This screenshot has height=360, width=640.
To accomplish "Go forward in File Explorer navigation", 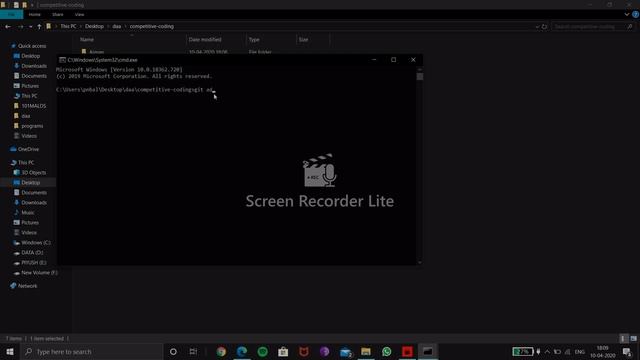I will 20,27.
